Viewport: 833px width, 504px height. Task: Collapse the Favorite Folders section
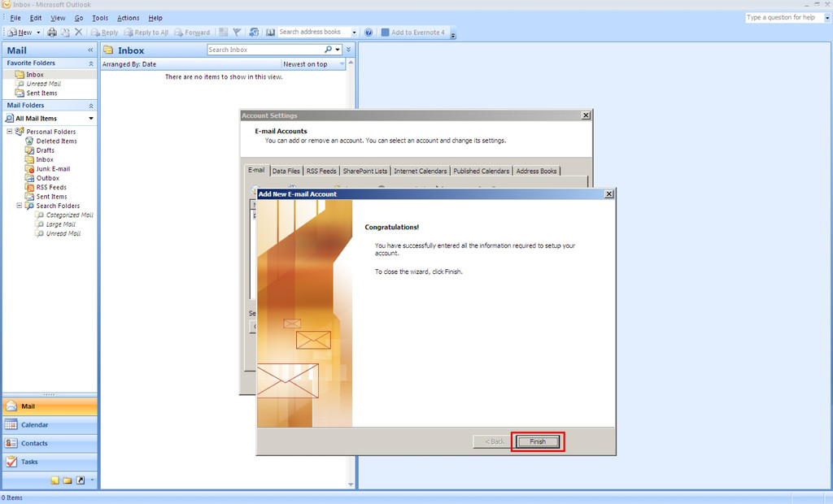[91, 63]
